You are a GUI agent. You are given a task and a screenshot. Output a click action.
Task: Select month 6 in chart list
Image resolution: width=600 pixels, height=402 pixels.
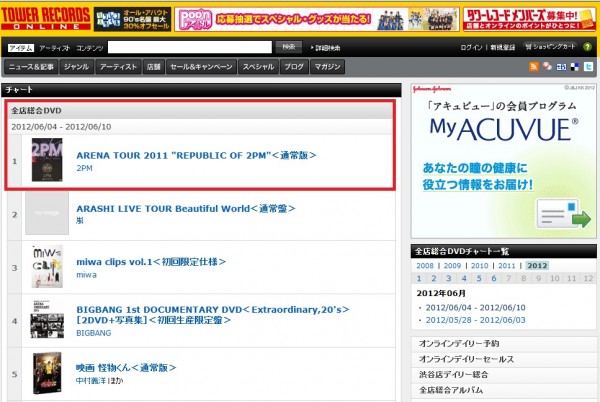494,278
